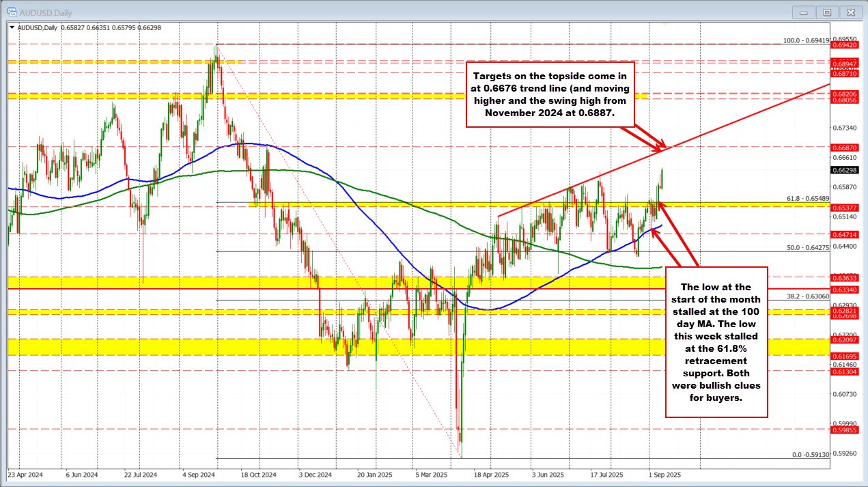
Task: Click the red 0.59855 price tag
Action: pos(844,430)
